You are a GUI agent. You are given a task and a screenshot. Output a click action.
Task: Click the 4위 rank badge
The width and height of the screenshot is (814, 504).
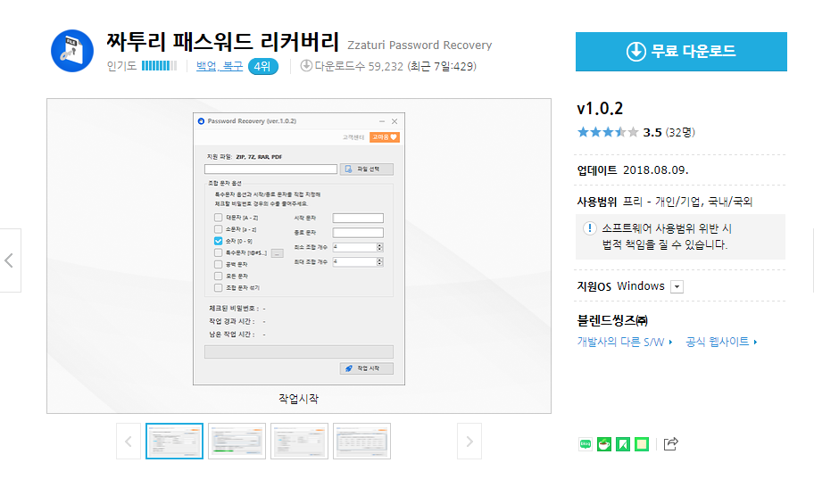tap(262, 66)
